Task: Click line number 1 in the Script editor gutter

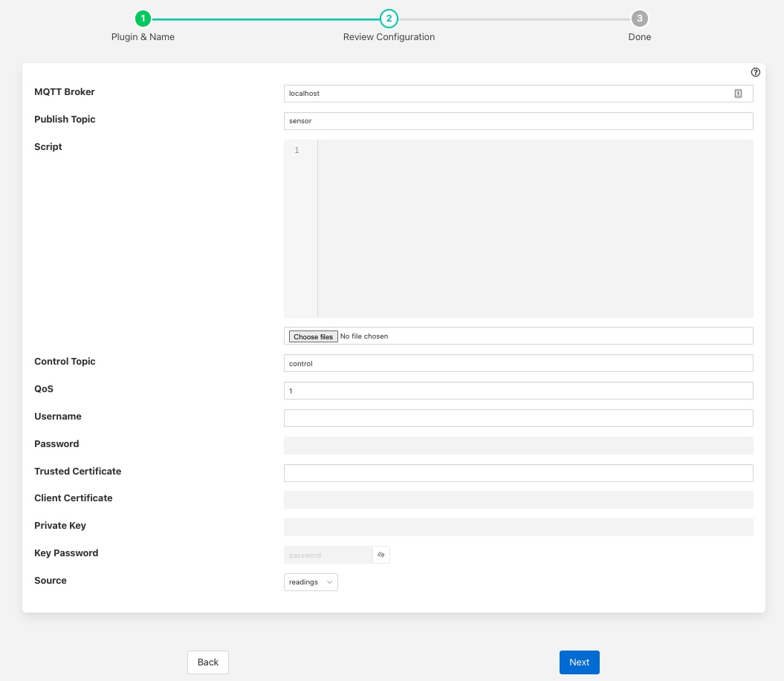Action: point(297,150)
